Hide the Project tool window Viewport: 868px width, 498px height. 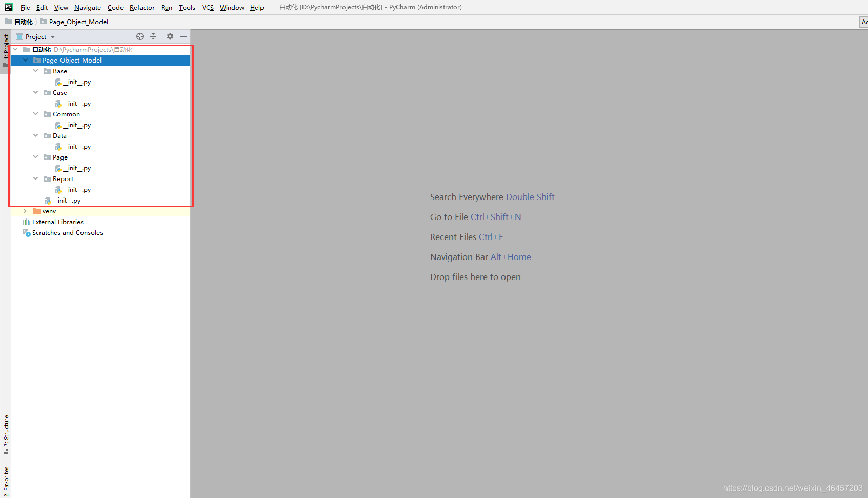tap(184, 36)
